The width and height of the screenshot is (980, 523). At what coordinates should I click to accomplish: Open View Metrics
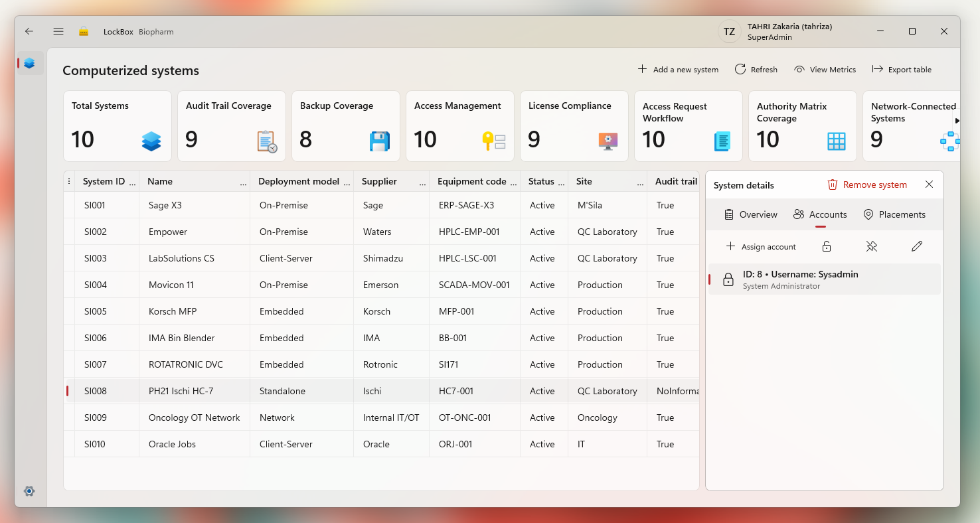click(x=825, y=69)
